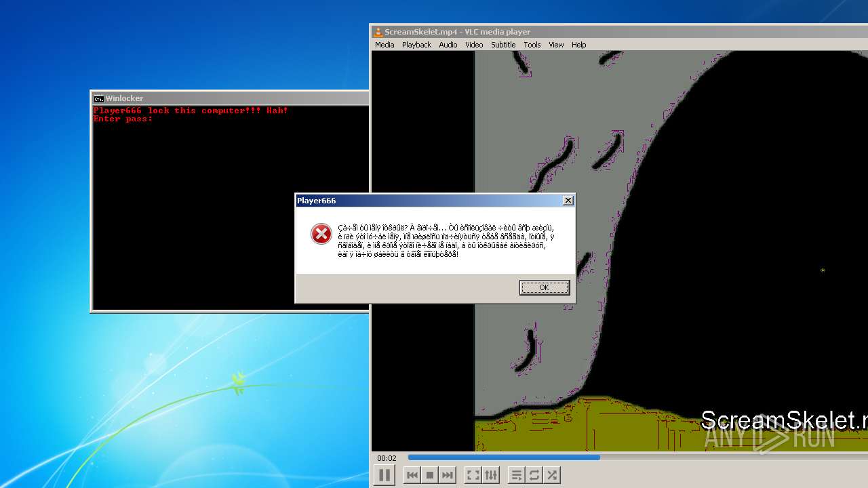Close the Player666 error dialog
The height and width of the screenshot is (488, 868).
pos(568,201)
